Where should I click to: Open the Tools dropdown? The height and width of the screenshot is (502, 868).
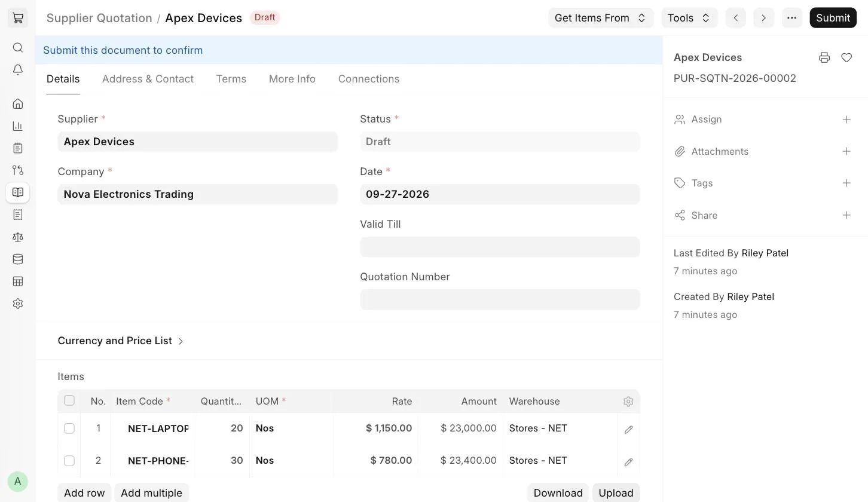point(689,18)
